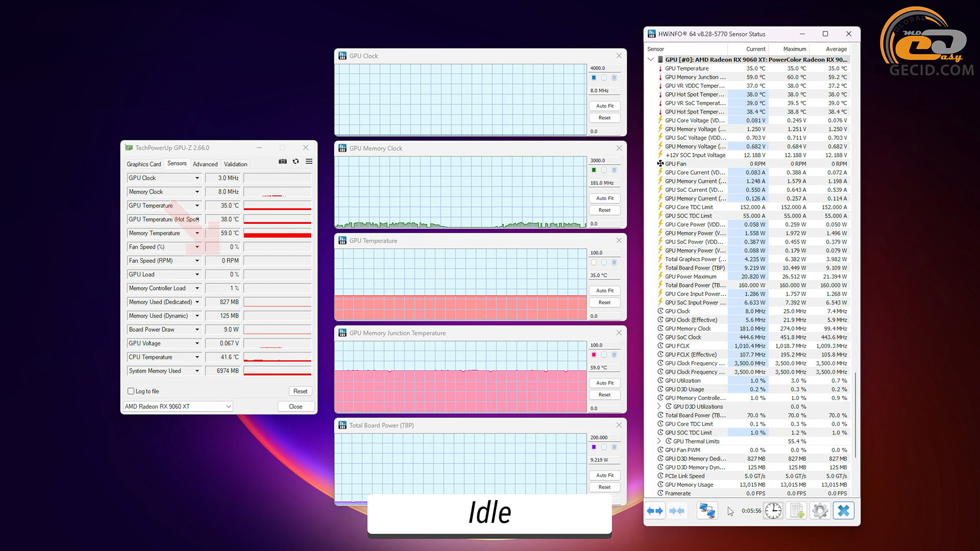The image size is (980, 551).
Task: Select the Framerate row in HWiNFO
Action: 752,493
